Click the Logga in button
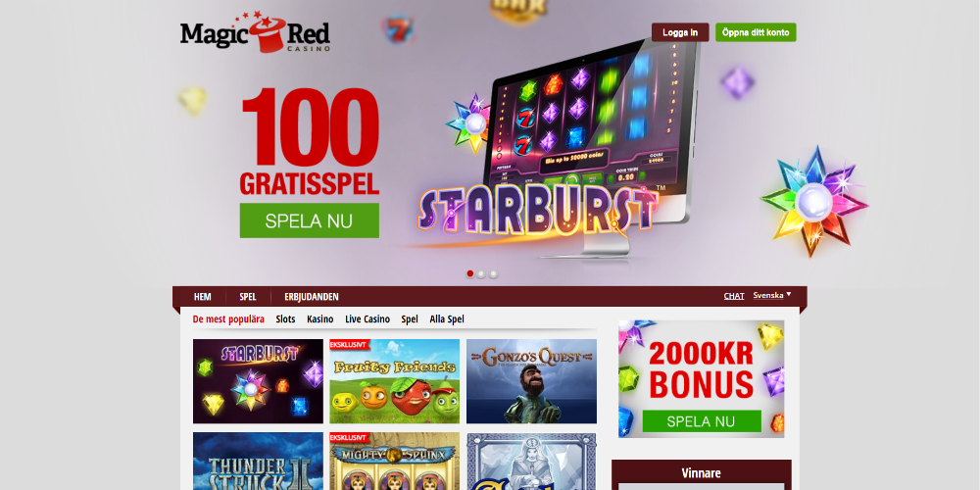The width and height of the screenshot is (980, 490). coord(680,32)
